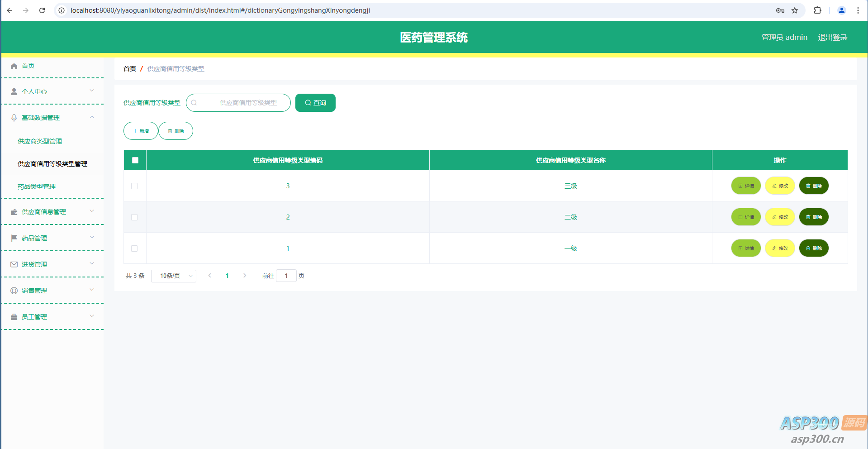Select page 1 in the pagination
The width and height of the screenshot is (868, 449).
(227, 276)
